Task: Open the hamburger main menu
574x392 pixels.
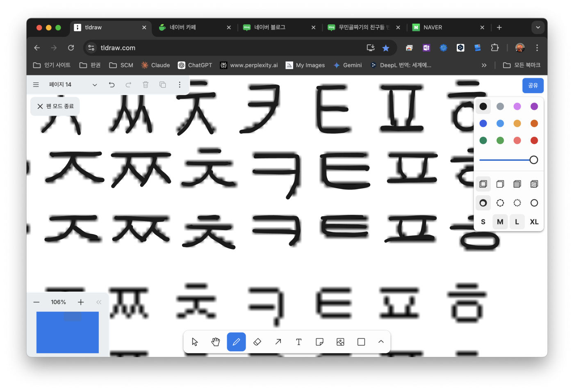Action: click(36, 84)
